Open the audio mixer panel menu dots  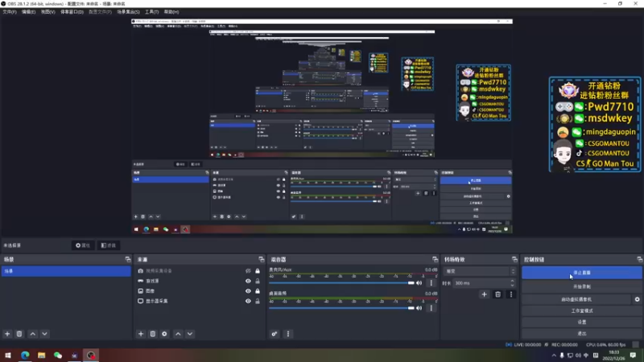click(x=288, y=334)
